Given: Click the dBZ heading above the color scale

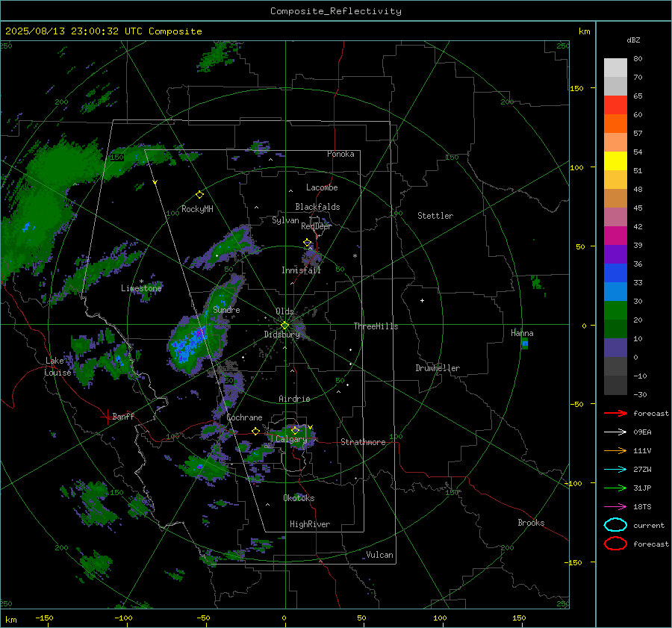Looking at the screenshot, I should tap(633, 40).
